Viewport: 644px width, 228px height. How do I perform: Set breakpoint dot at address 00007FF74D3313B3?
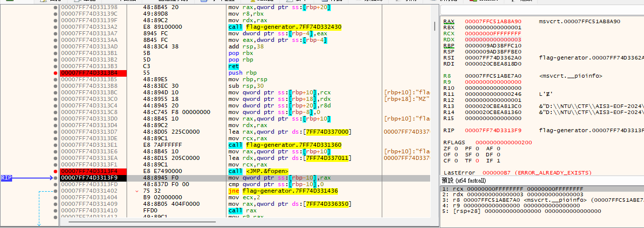coord(55,66)
